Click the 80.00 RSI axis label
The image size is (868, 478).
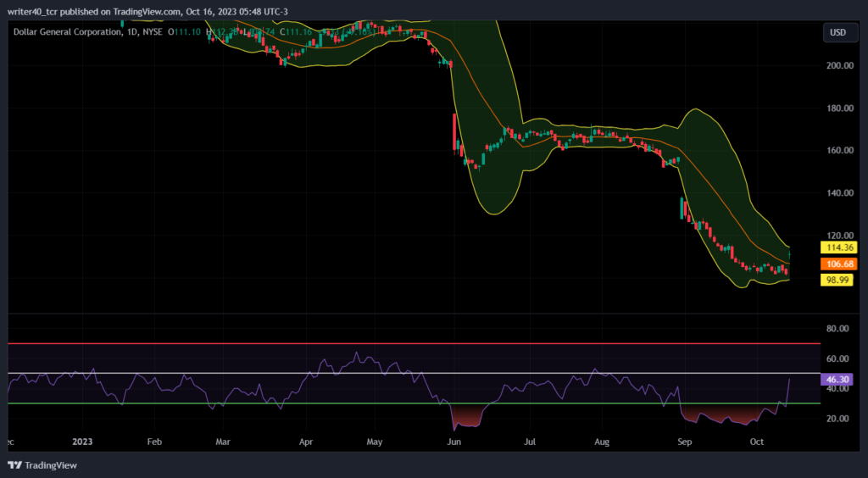(837, 329)
